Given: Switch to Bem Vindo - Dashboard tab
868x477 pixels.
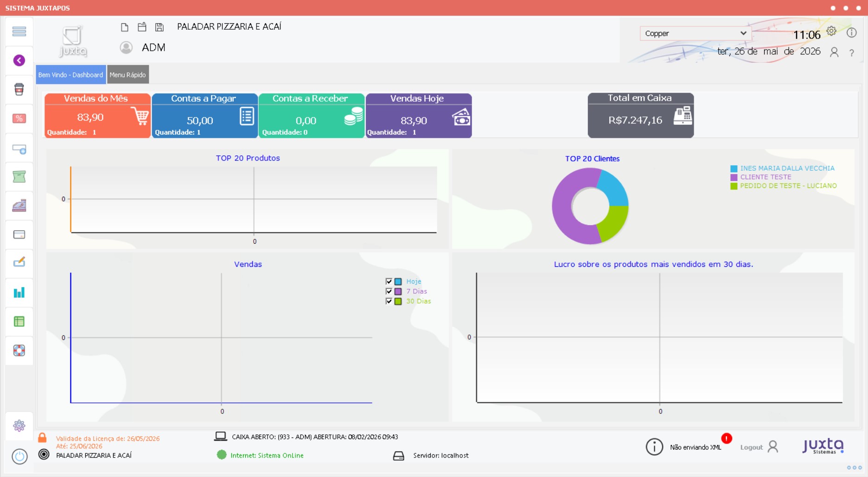Looking at the screenshot, I should pos(71,75).
